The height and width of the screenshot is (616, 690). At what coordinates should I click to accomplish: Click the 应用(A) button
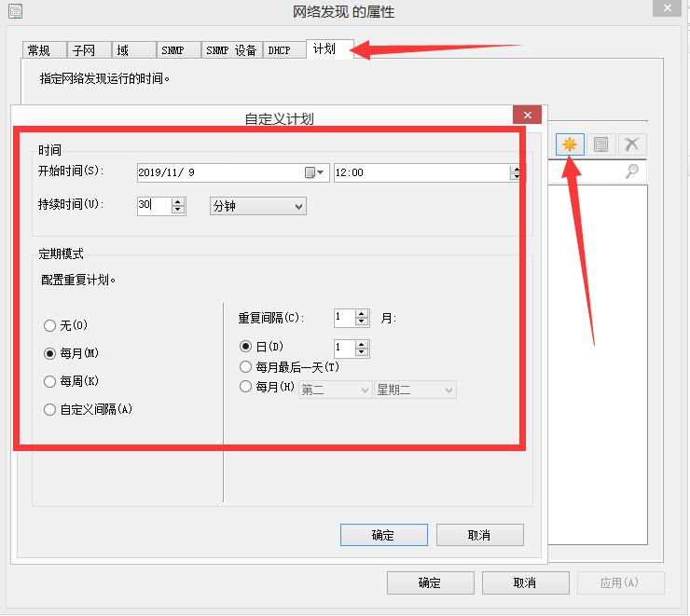coord(620,582)
